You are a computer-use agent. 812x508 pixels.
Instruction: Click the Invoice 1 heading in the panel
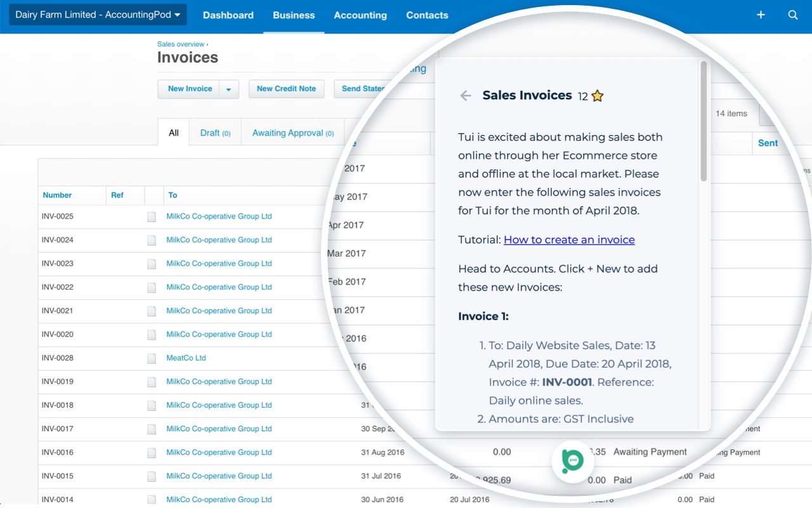click(483, 316)
